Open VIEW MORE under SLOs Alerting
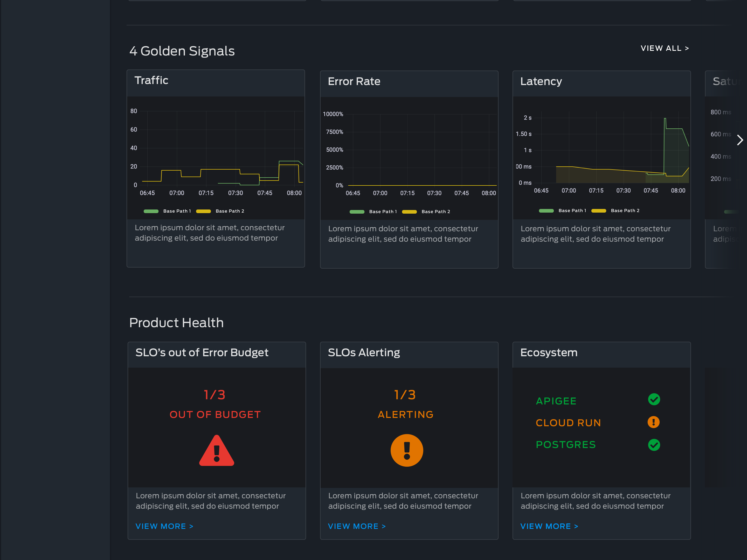 (357, 526)
